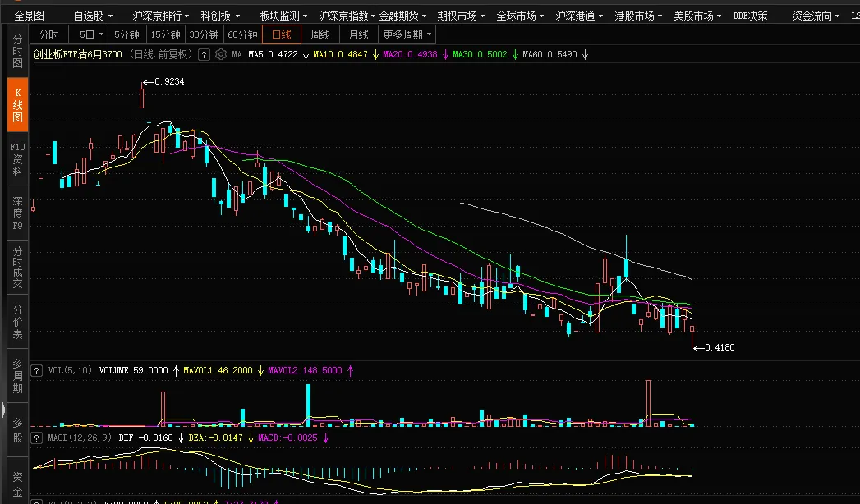Switch to the 5分钟 period tab

(x=126, y=34)
